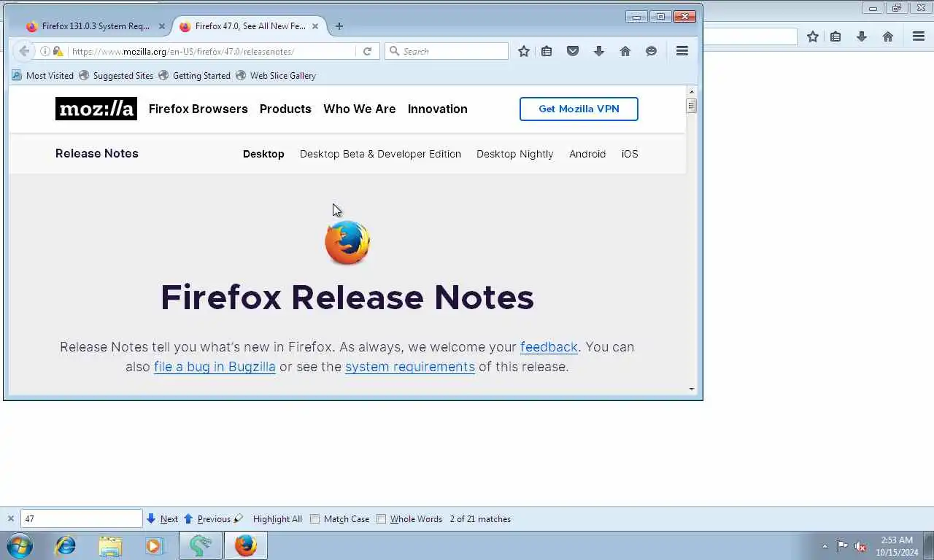The height and width of the screenshot is (560, 934).
Task: Open Desktop Nightly release notes
Action: 514,154
